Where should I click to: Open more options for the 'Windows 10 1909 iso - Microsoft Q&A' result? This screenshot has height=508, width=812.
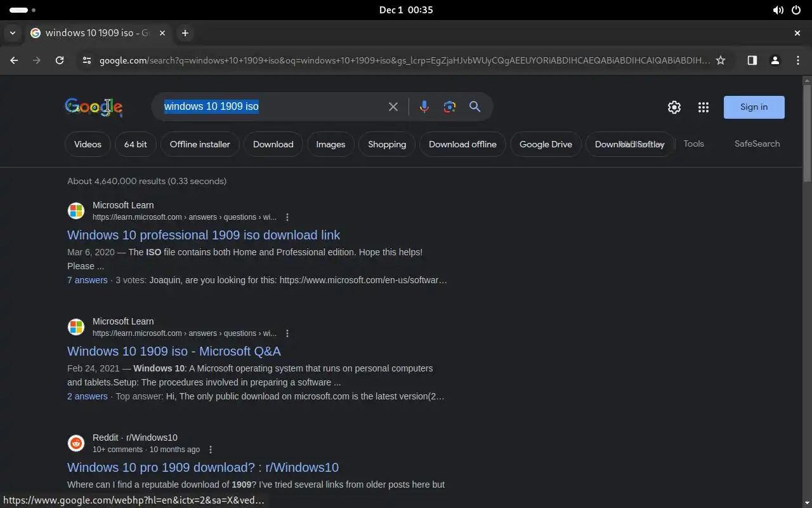click(287, 333)
